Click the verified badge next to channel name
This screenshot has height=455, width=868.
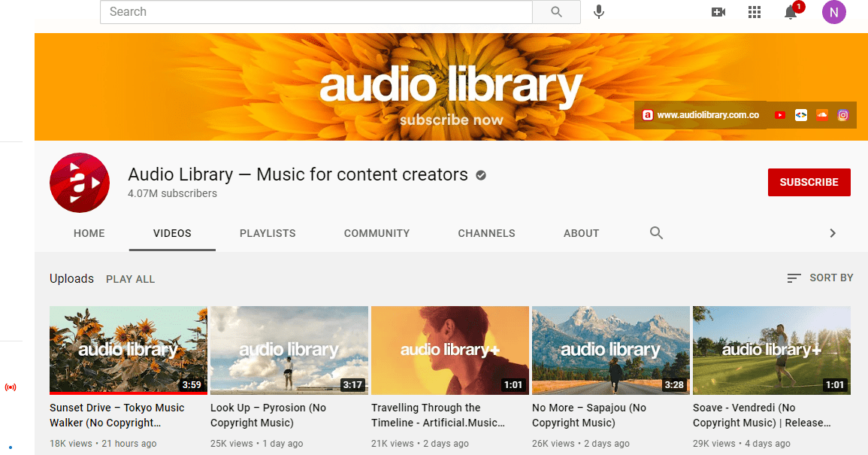coord(480,174)
